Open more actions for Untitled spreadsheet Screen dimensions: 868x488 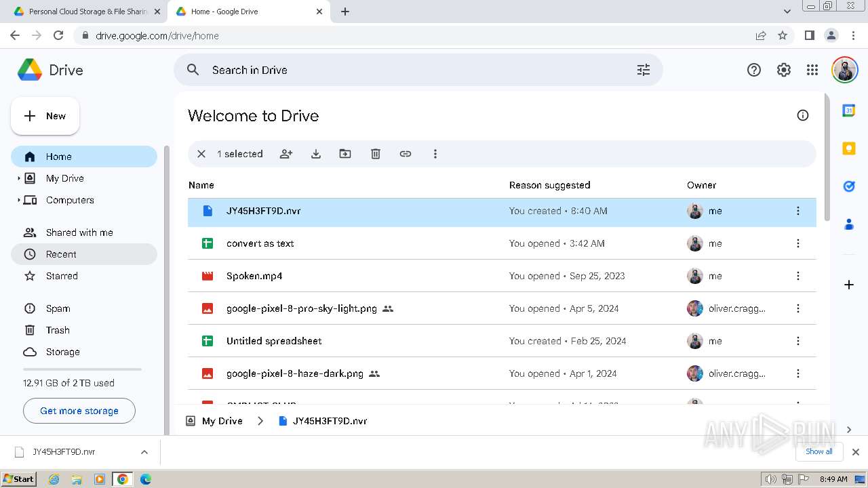pos(798,341)
